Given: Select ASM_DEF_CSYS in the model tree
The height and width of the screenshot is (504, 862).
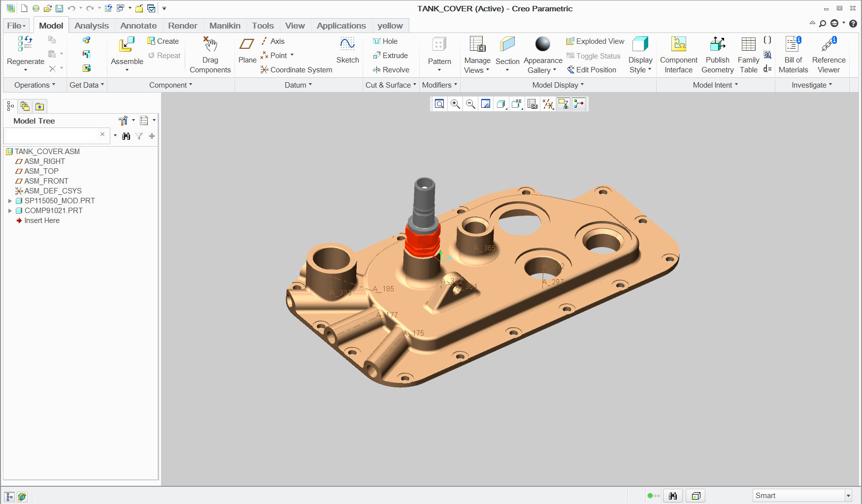Looking at the screenshot, I should [x=53, y=191].
